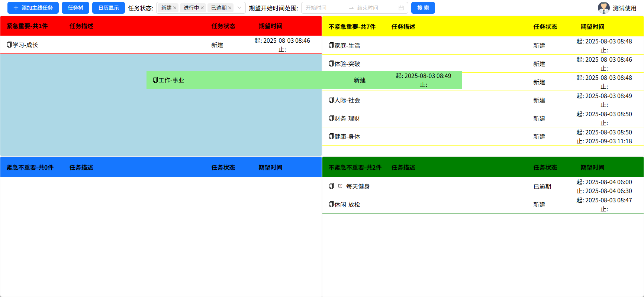Click 任务状态 column in green header
644x297 pixels.
point(545,167)
